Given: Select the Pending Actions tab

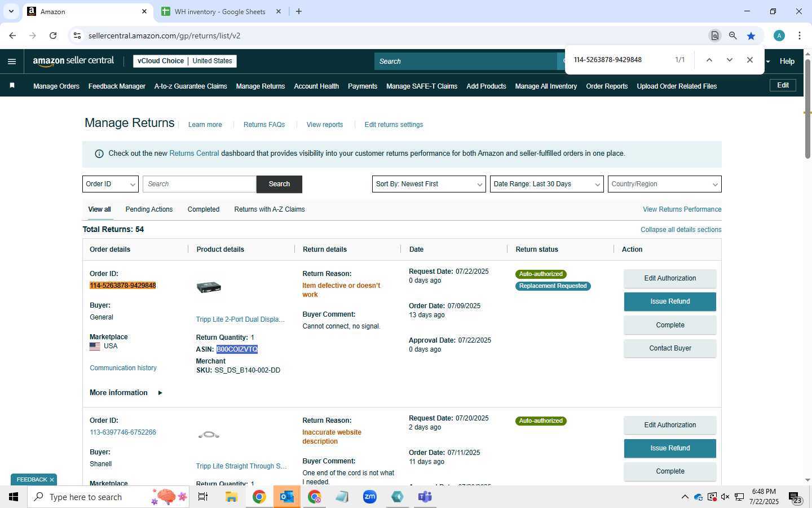Looking at the screenshot, I should [x=149, y=209].
